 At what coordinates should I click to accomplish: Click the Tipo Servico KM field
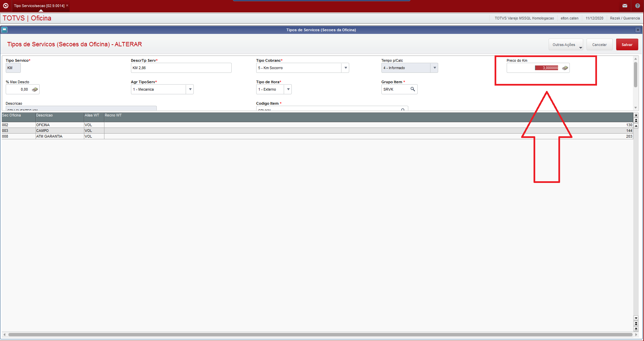(13, 68)
